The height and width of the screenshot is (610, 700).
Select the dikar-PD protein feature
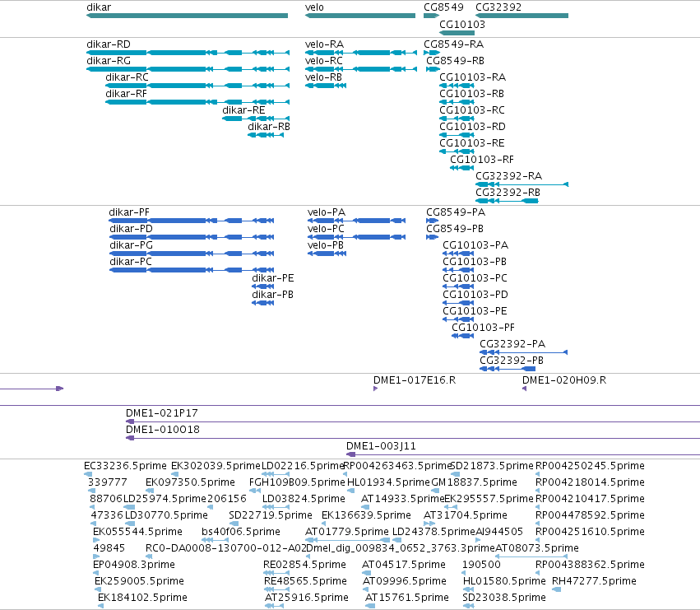coord(192,237)
